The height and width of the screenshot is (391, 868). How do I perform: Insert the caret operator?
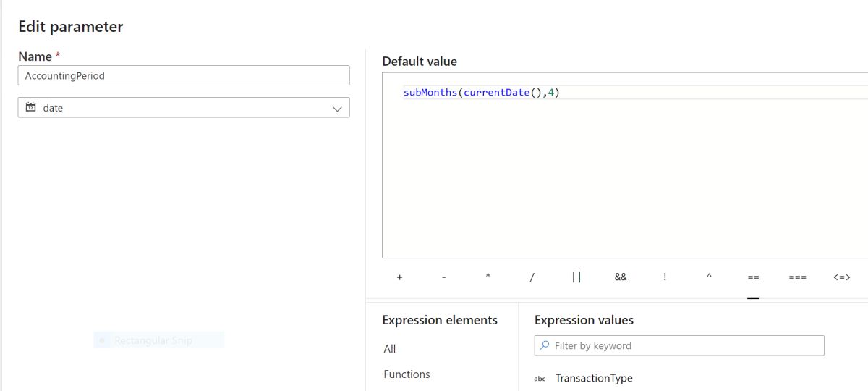[709, 277]
